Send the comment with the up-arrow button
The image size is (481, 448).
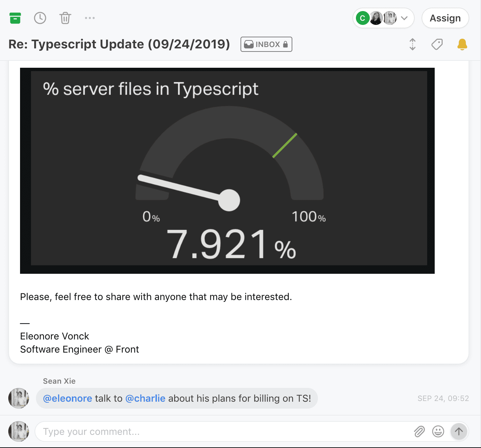click(459, 431)
